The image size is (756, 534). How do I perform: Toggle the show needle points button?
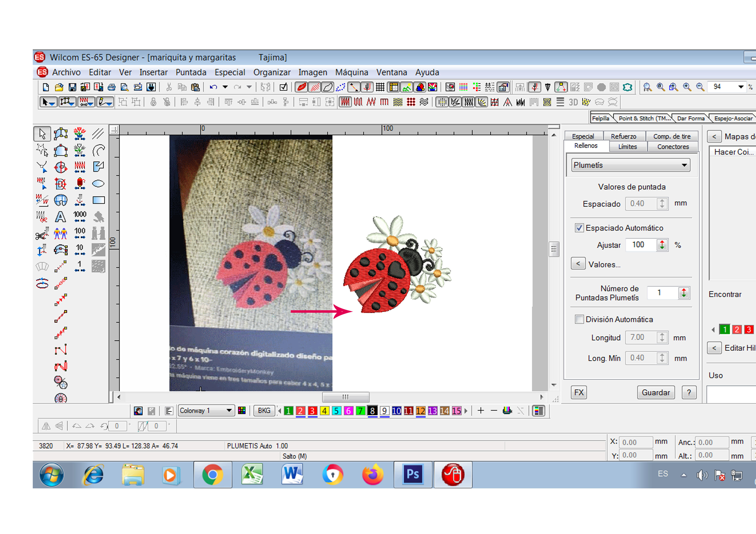[x=341, y=87]
